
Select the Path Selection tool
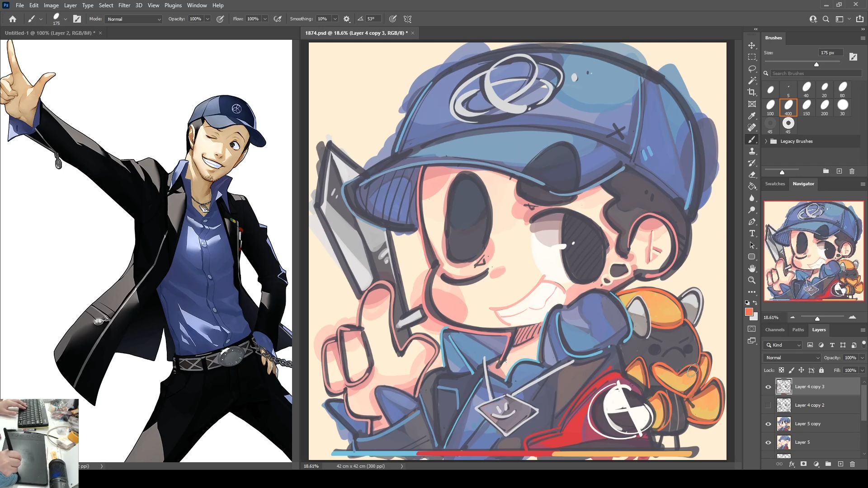[x=752, y=245]
